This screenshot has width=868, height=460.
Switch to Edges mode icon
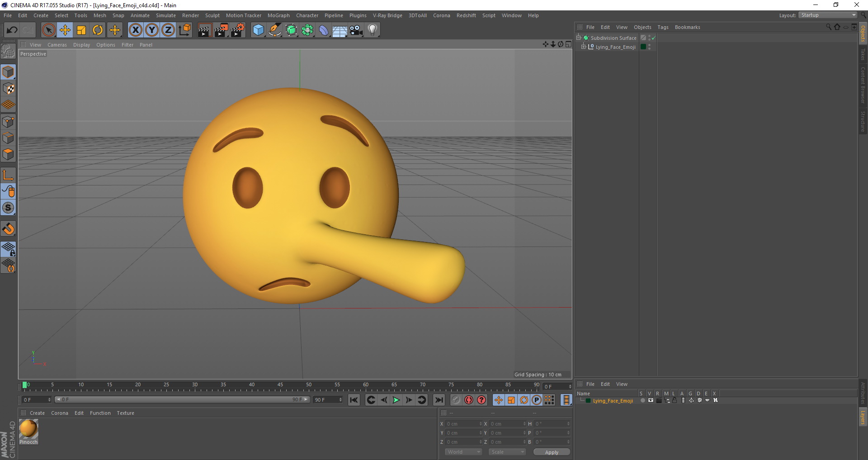coord(8,138)
